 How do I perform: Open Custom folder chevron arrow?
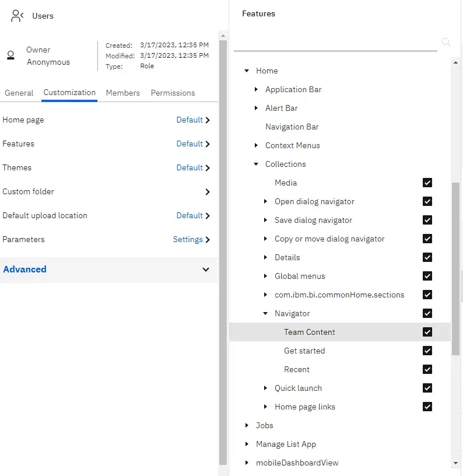208,192
